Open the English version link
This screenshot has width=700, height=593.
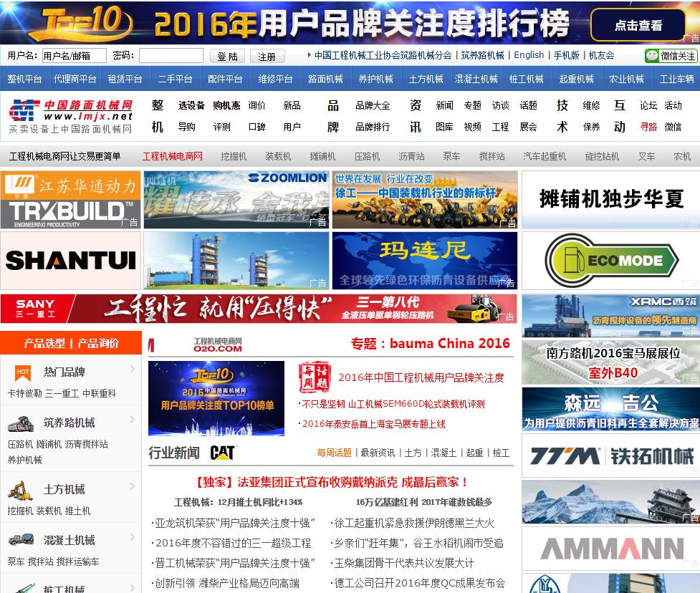pyautogui.click(x=529, y=55)
